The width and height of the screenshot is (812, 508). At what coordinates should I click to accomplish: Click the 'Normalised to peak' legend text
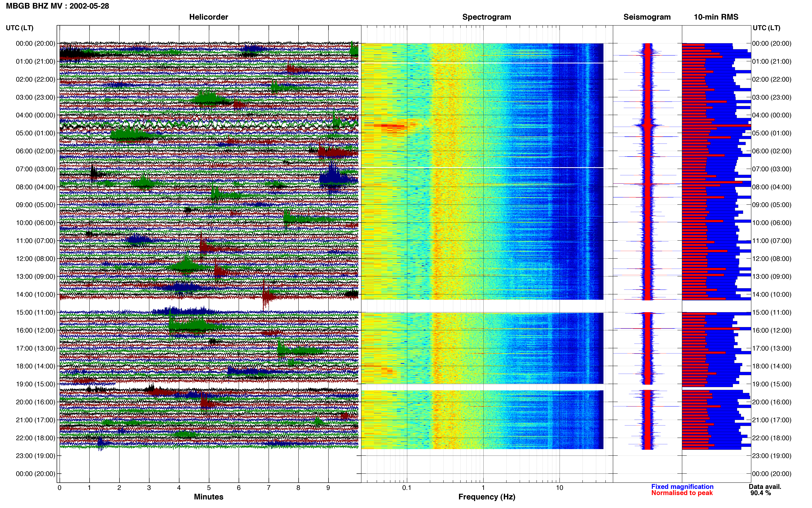[682, 493]
